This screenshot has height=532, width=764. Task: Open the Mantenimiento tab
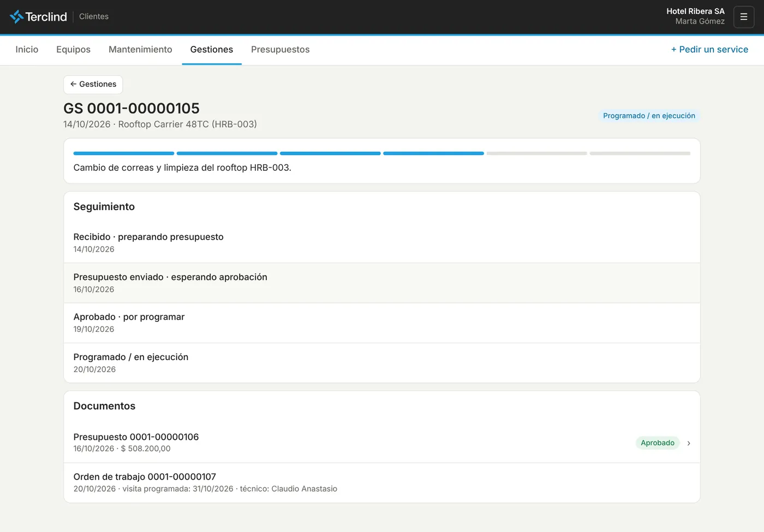(x=140, y=50)
